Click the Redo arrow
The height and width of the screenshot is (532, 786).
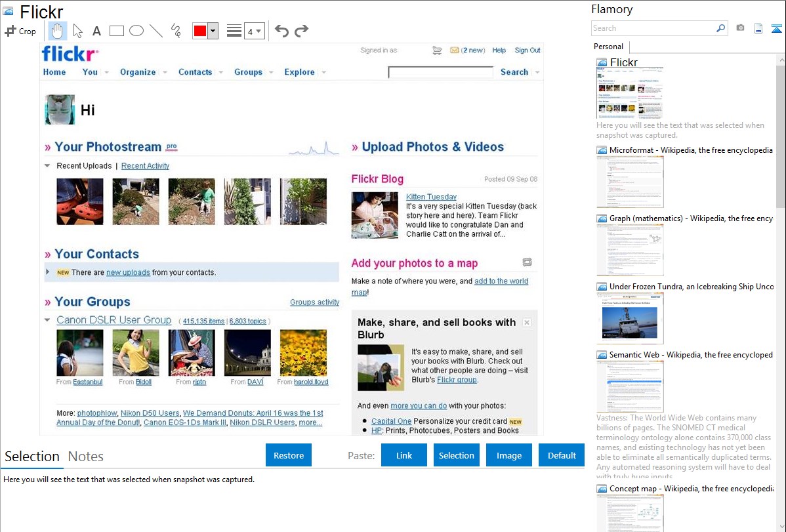coord(301,31)
